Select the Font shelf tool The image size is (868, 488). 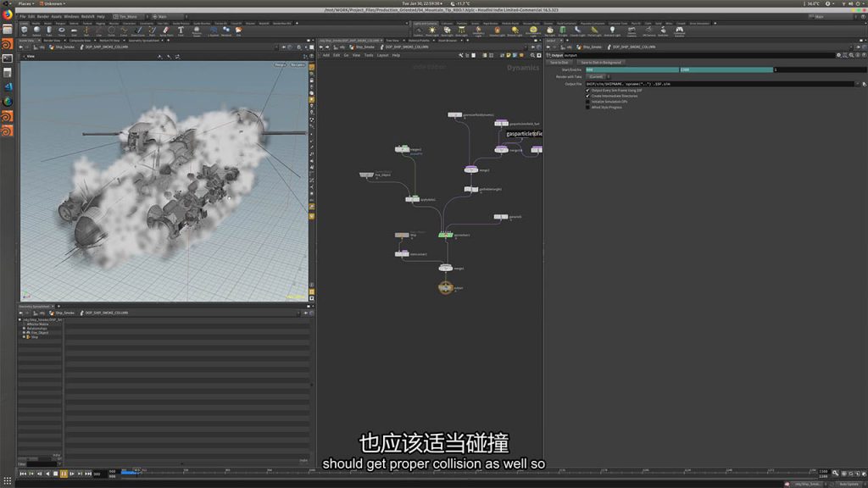181,31
